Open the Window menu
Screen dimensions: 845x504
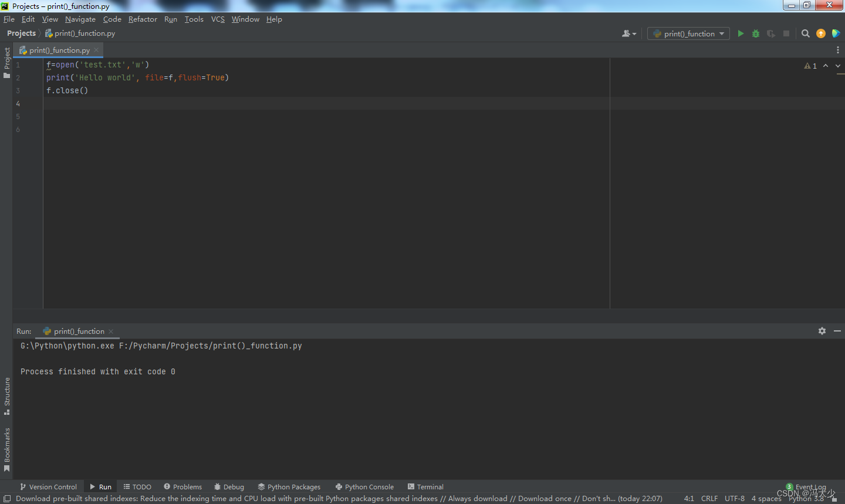245,19
